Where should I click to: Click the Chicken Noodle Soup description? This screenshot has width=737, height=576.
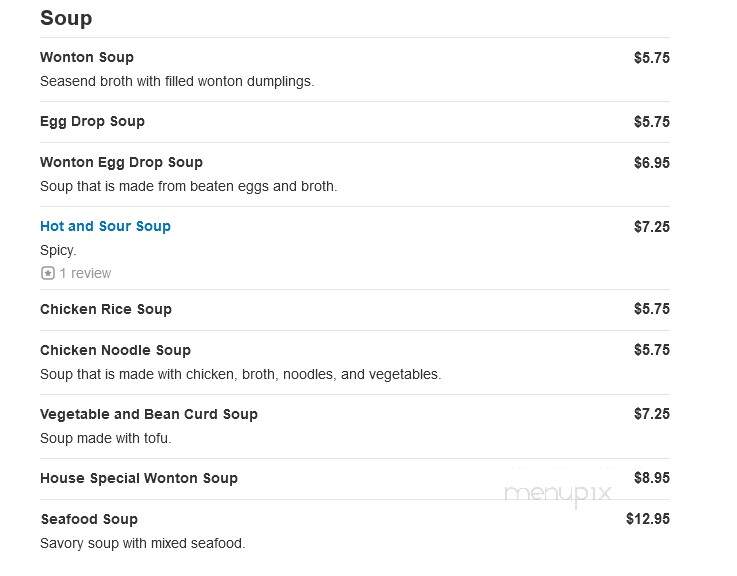(241, 374)
